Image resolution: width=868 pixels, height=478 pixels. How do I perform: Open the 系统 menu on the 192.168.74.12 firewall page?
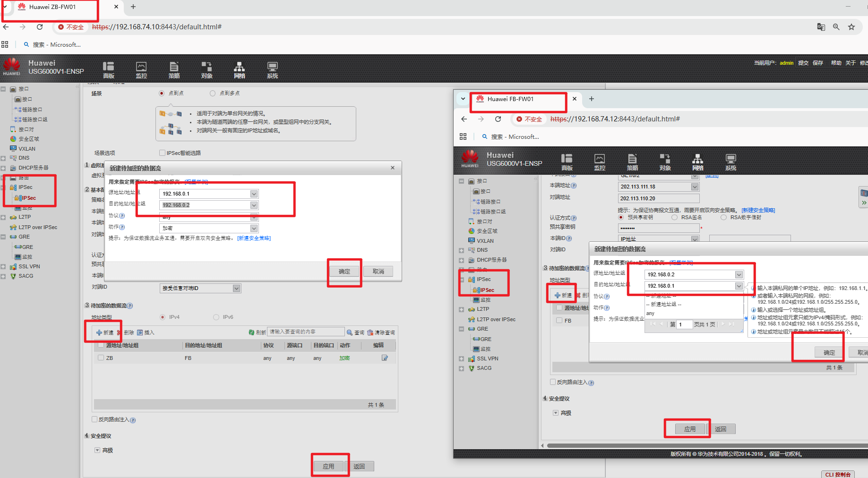[x=730, y=162]
